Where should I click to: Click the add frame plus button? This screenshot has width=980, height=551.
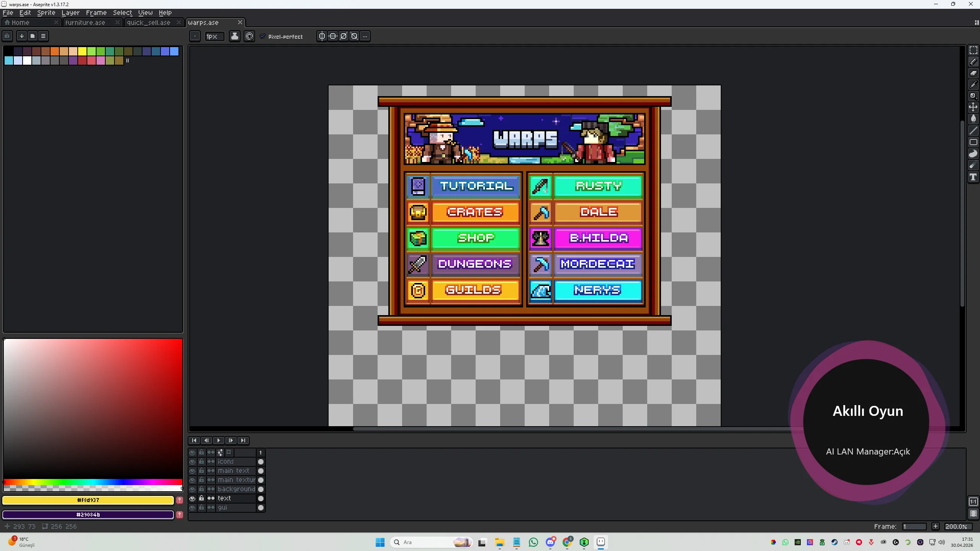(x=935, y=526)
